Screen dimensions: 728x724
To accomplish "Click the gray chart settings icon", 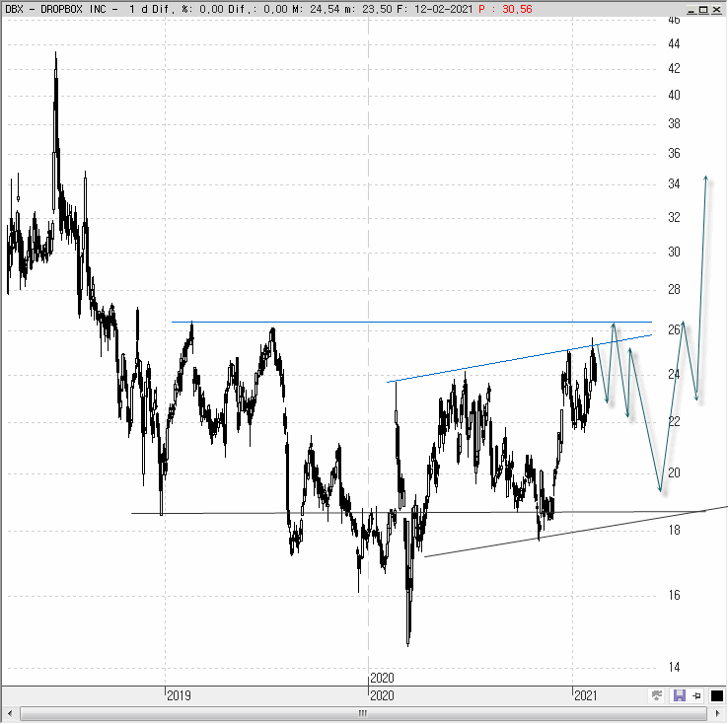I will [x=657, y=695].
